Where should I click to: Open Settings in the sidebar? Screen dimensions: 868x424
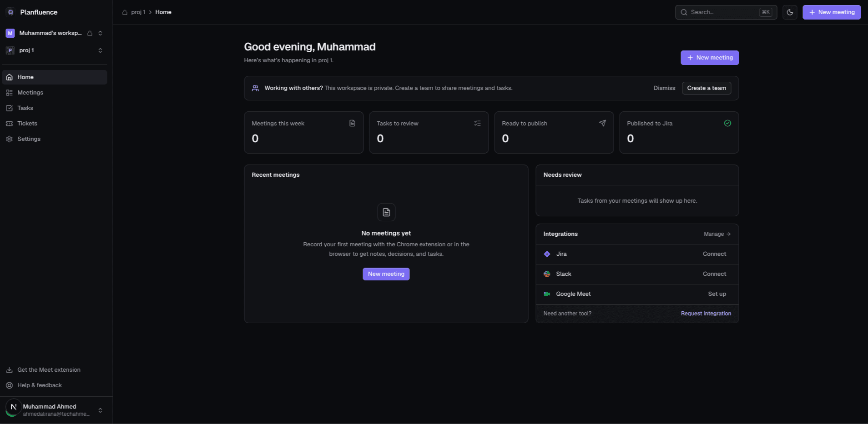(x=55, y=139)
